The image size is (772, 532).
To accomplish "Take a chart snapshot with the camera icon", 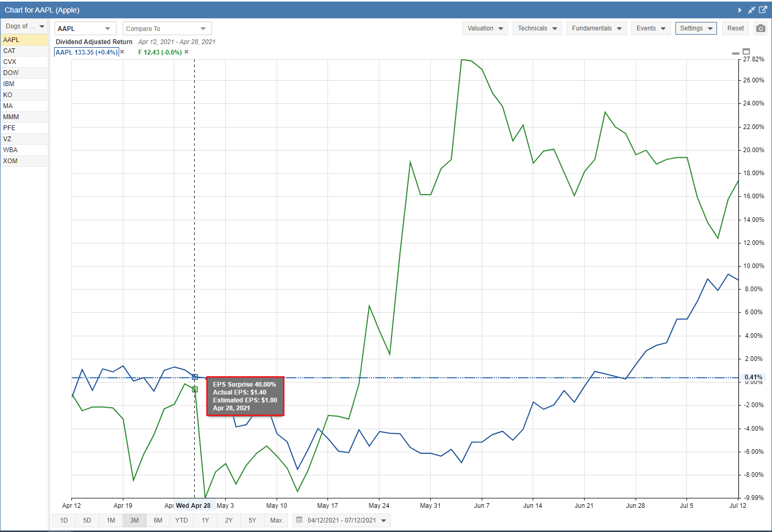I will click(x=760, y=28).
